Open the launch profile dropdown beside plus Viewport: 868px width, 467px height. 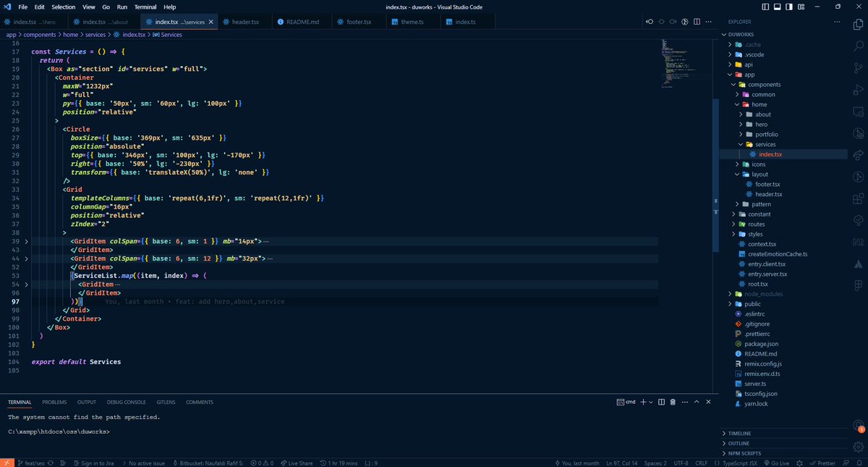[651, 402]
